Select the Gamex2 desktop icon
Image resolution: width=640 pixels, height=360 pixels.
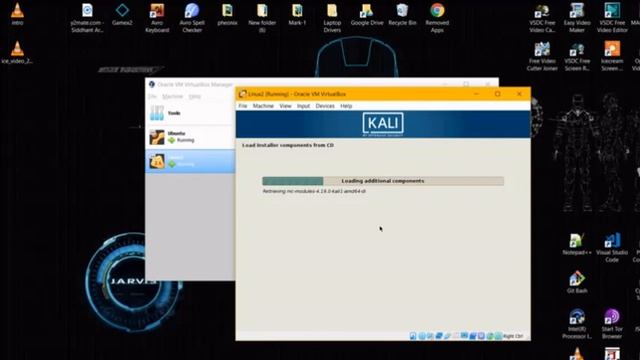coord(122,15)
